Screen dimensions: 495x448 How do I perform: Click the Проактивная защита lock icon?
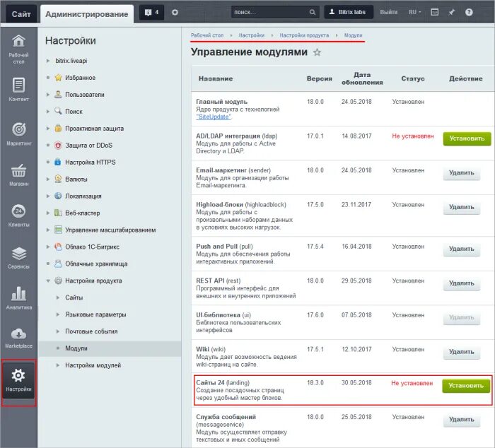(58, 128)
